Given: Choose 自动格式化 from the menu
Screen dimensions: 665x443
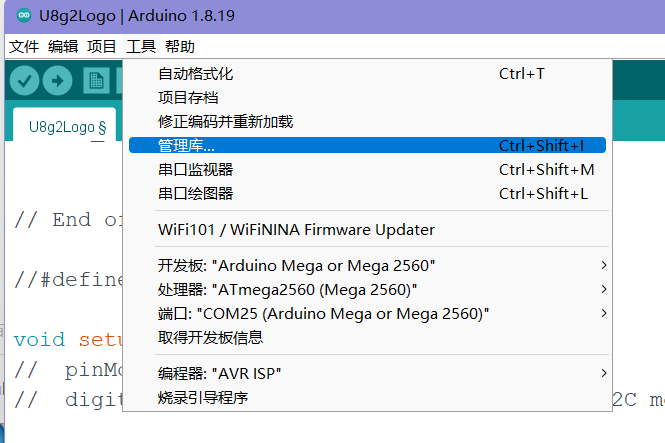Looking at the screenshot, I should 367,74.
